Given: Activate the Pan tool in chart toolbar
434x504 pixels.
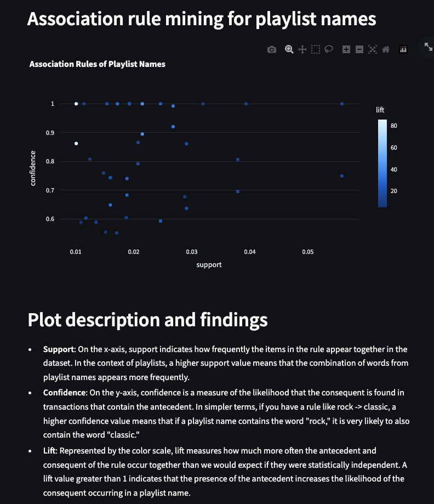Looking at the screenshot, I should (x=301, y=50).
